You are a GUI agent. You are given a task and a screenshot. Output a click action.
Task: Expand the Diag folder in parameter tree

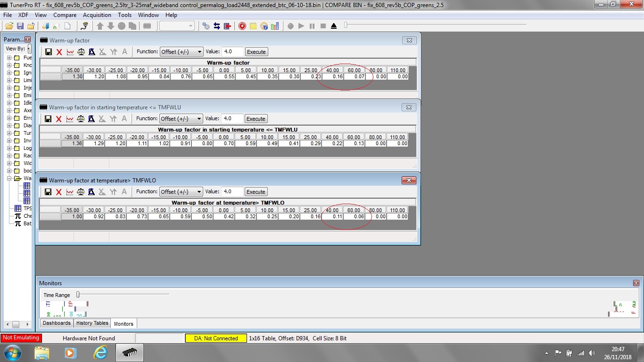point(9,125)
